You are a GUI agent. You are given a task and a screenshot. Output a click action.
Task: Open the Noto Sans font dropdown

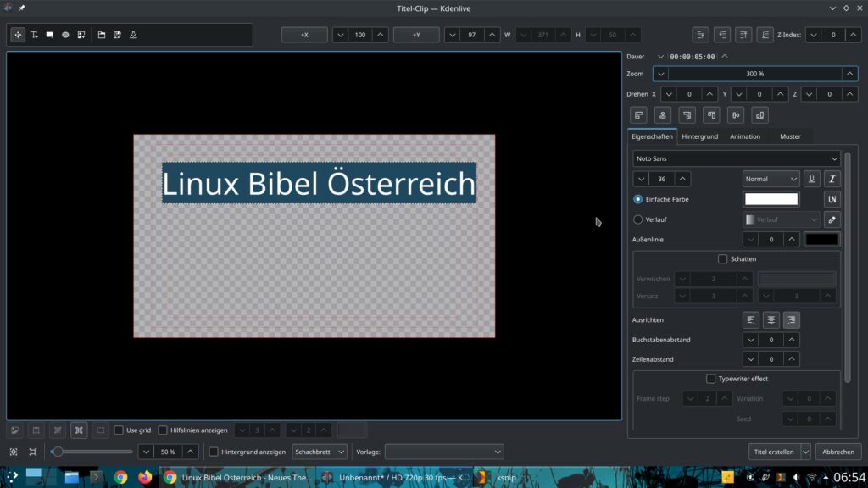tap(737, 158)
